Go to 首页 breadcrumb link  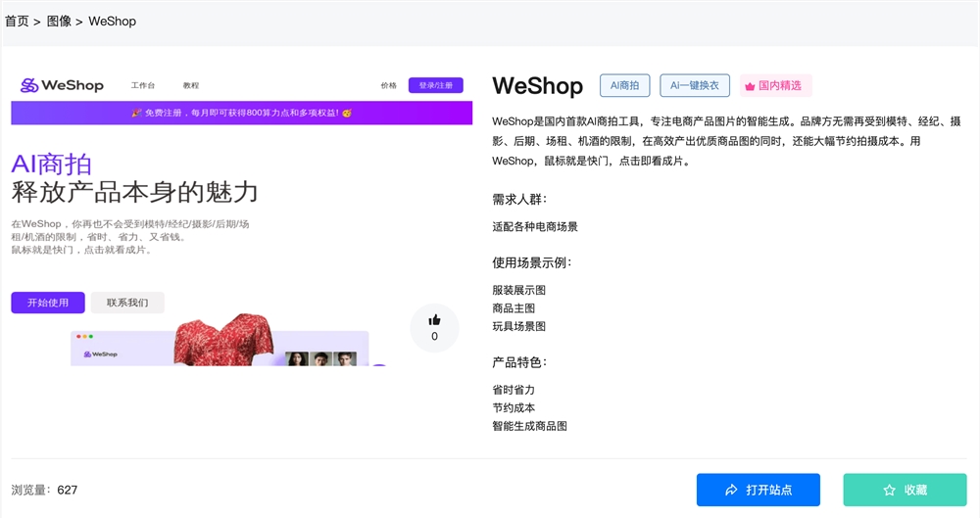(x=17, y=22)
